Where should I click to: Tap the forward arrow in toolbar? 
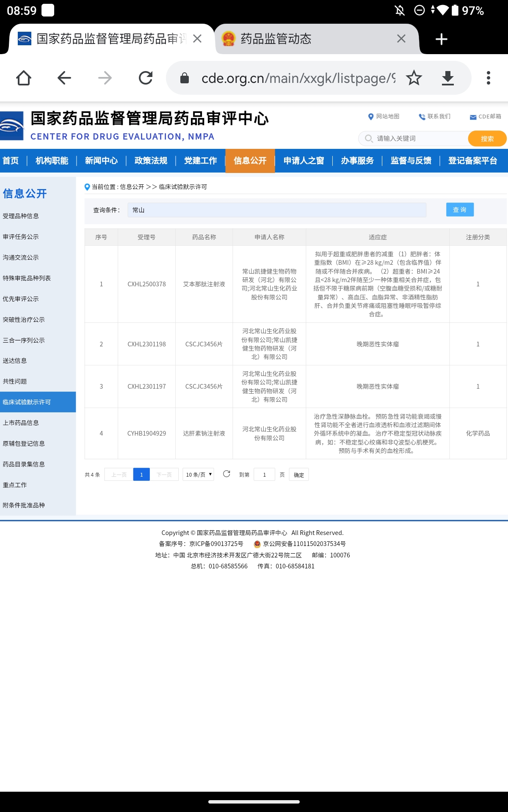pyautogui.click(x=105, y=78)
